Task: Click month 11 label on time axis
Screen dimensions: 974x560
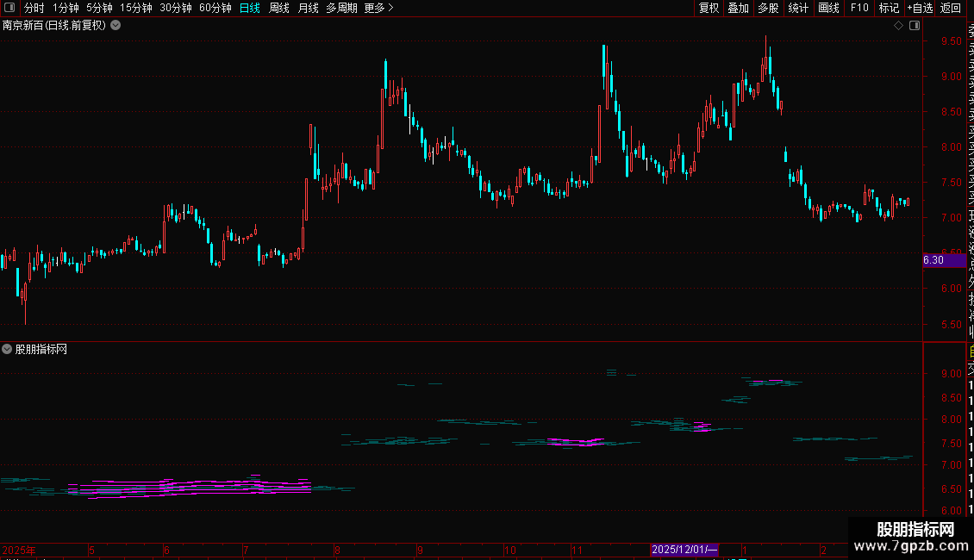Action: 577,550
